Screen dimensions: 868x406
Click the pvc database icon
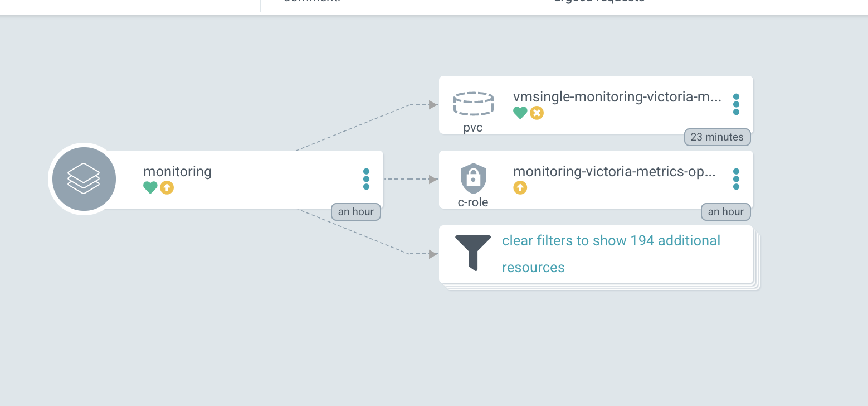(x=473, y=104)
